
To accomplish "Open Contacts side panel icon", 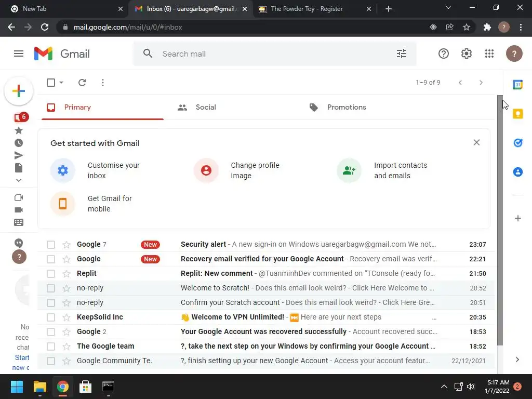I will click(518, 172).
